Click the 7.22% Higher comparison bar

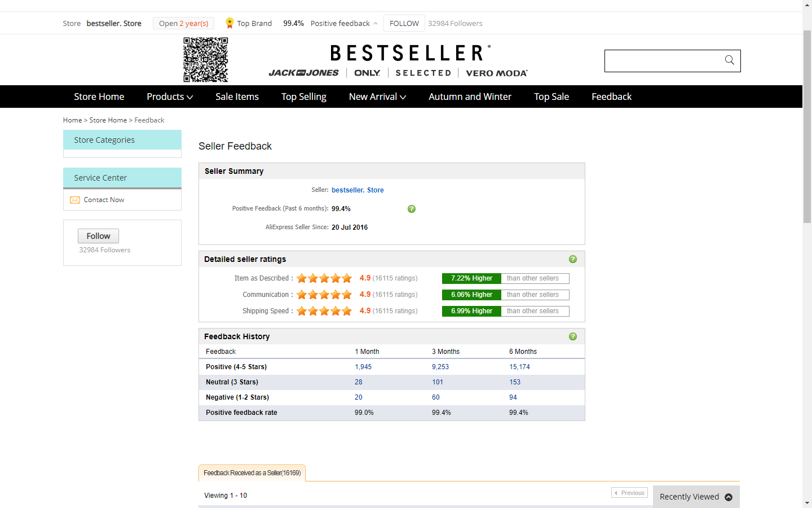click(x=506, y=278)
